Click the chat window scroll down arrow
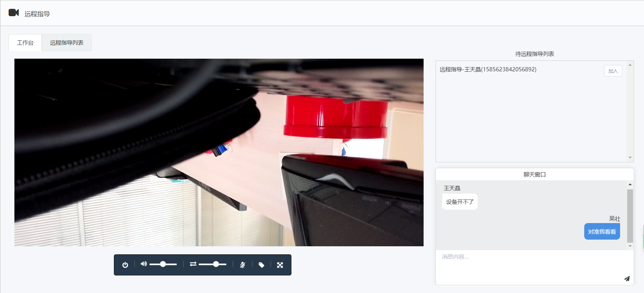This screenshot has width=644, height=293. pyautogui.click(x=630, y=246)
